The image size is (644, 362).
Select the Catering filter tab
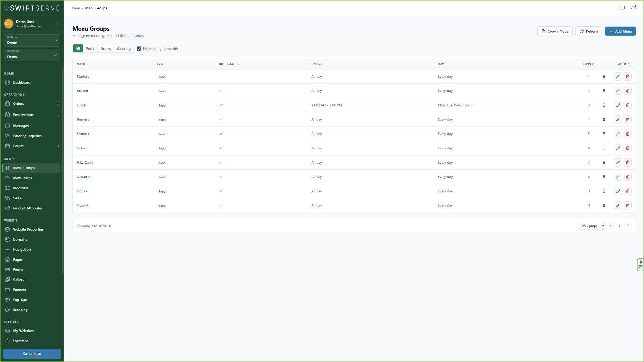pos(123,48)
